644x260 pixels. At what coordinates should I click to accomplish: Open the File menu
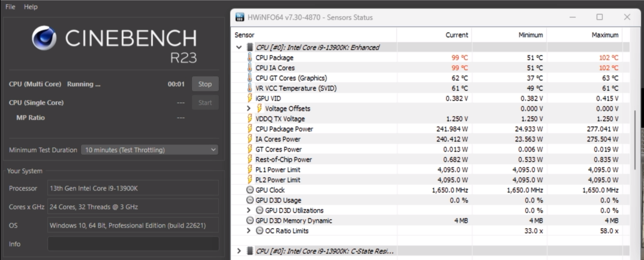(x=10, y=7)
